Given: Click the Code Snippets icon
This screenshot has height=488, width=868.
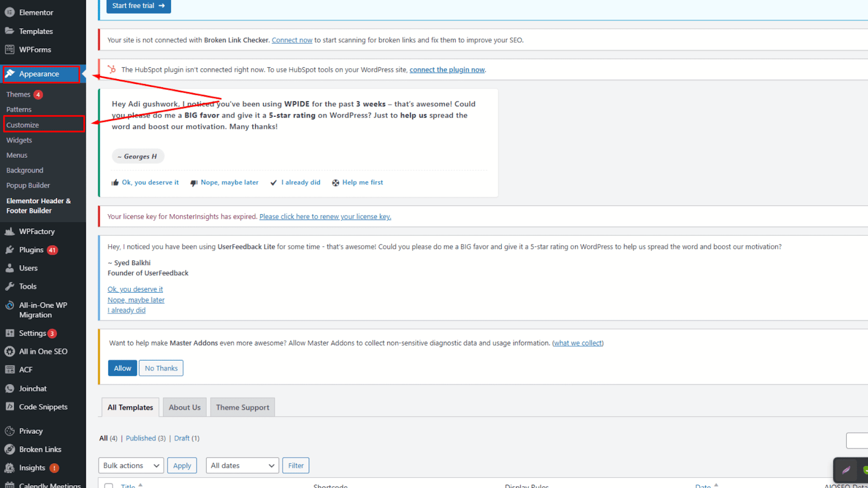Looking at the screenshot, I should [x=10, y=407].
